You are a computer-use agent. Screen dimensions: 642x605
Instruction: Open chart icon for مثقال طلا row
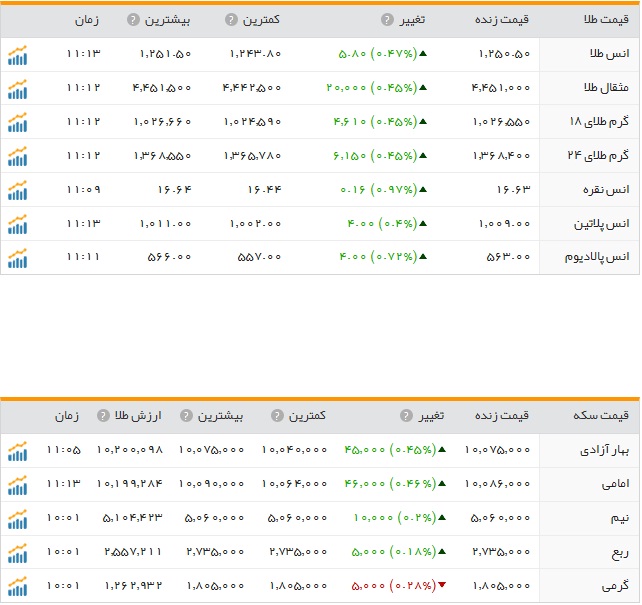point(17,89)
